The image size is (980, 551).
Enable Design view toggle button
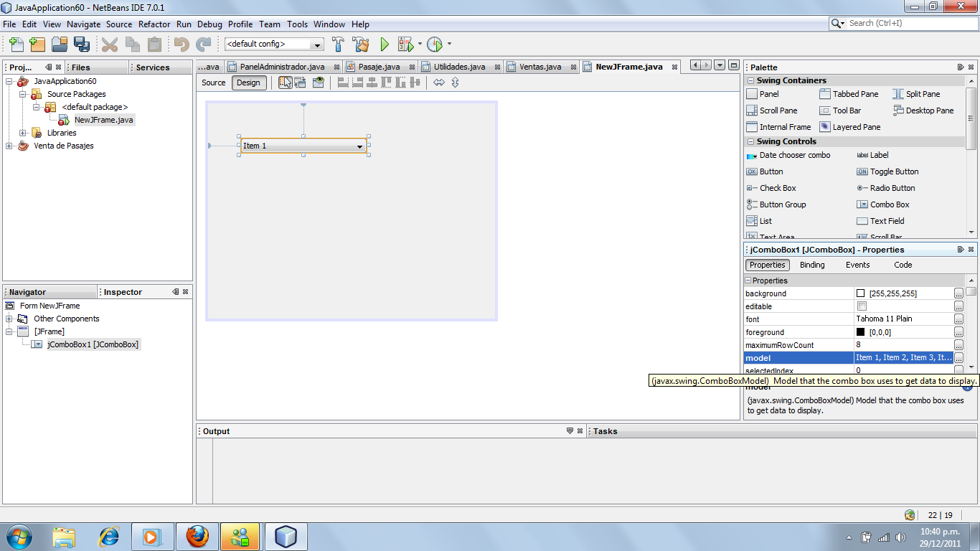click(x=248, y=83)
